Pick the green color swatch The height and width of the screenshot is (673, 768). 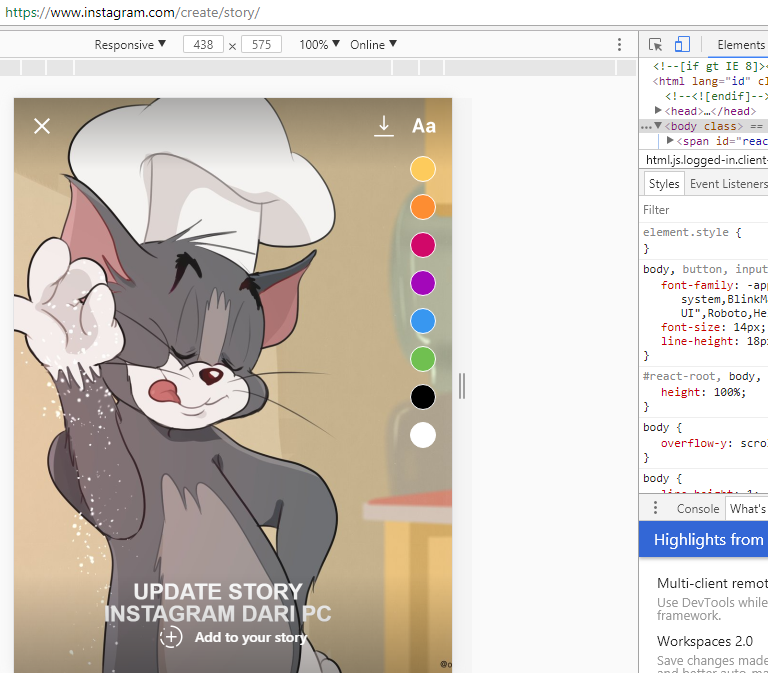pyautogui.click(x=423, y=359)
